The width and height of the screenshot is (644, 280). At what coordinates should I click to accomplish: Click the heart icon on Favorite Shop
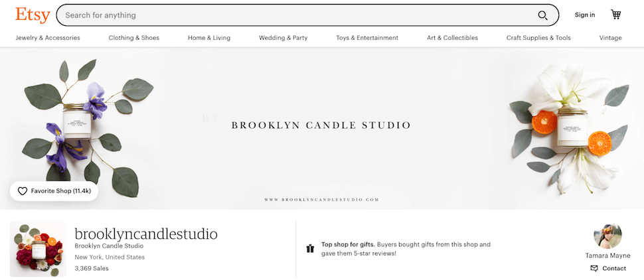point(23,191)
